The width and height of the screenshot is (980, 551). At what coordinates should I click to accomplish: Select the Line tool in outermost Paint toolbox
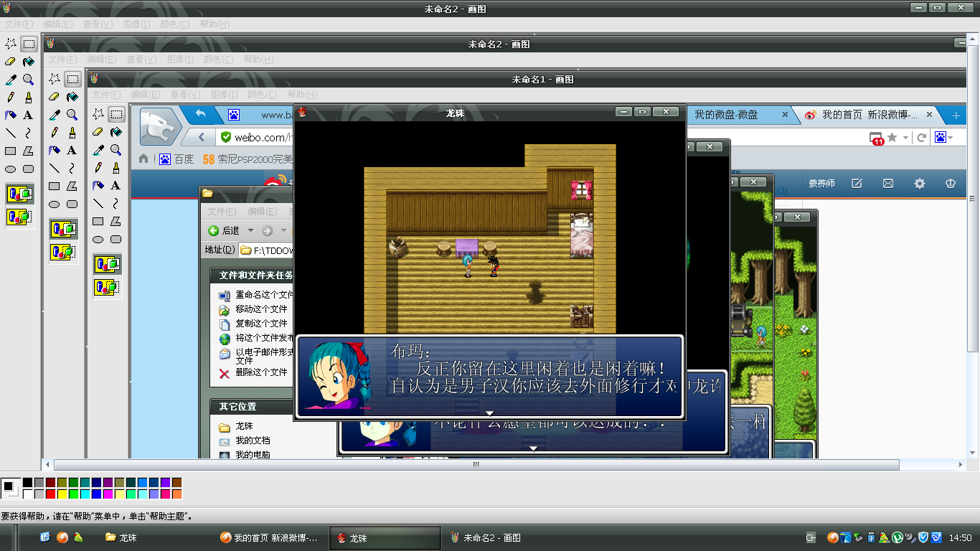point(11,133)
